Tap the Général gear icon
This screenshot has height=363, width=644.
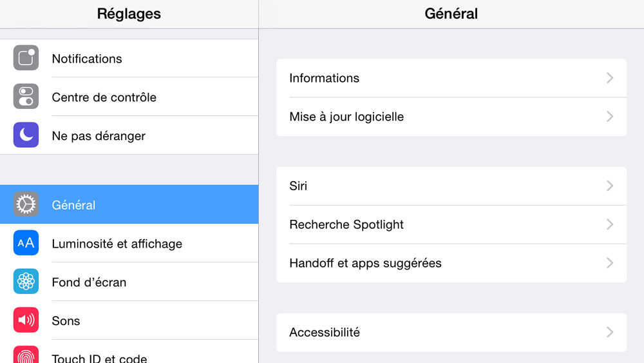(x=26, y=204)
